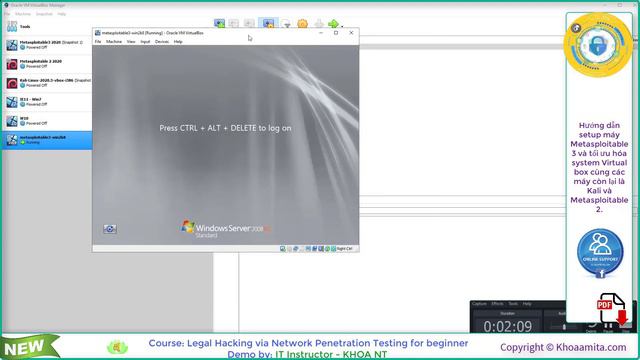
Task: Open Tools menu in the recorder window
Action: coord(513,304)
